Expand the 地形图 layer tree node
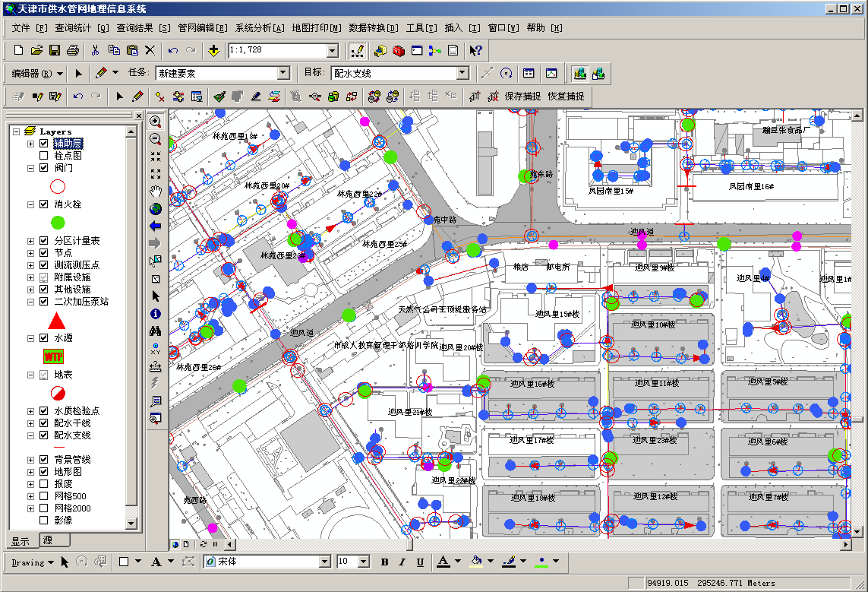This screenshot has width=868, height=592. click(31, 472)
